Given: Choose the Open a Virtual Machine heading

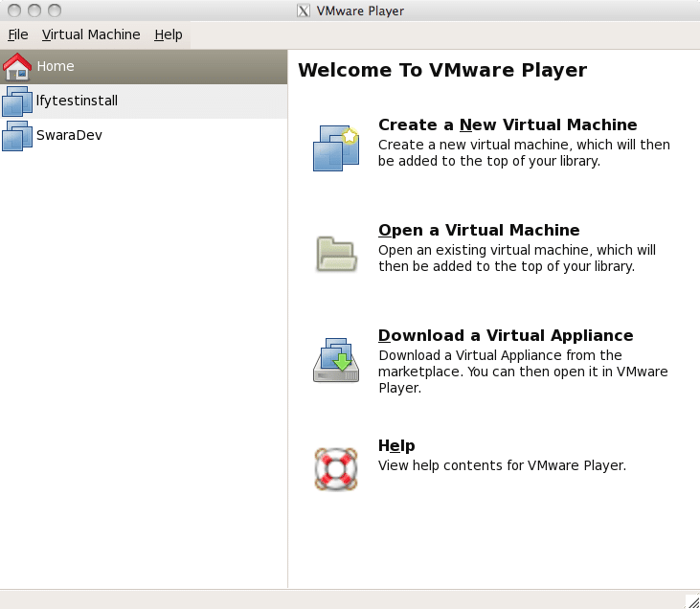Looking at the screenshot, I should click(479, 230).
